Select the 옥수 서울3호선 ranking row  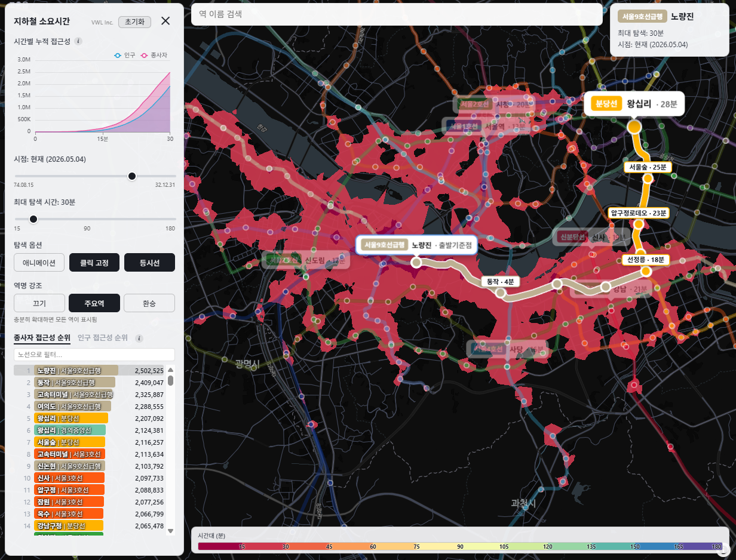[x=90, y=514]
